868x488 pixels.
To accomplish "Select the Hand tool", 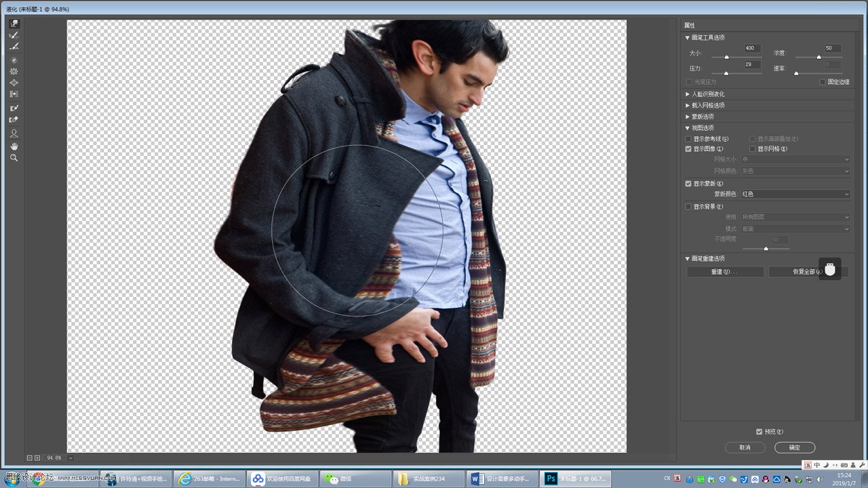I will 14,146.
